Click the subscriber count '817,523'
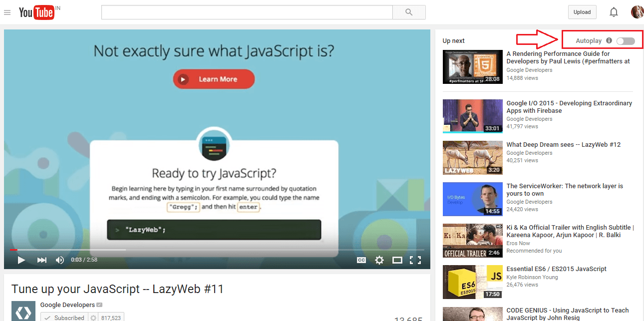This screenshot has height=321, width=644. pyautogui.click(x=111, y=318)
